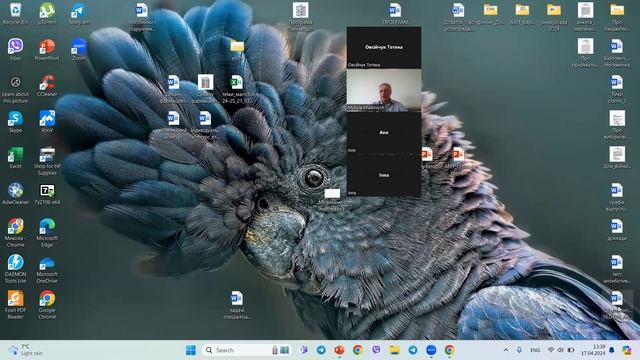
Task: Select the 'графік відпусто...' Word document
Action: [617, 197]
